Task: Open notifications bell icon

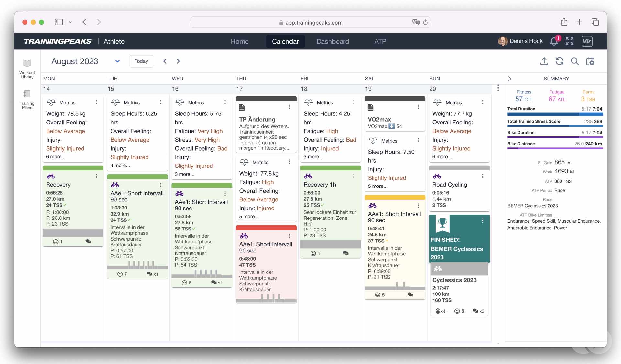Action: [x=554, y=41]
